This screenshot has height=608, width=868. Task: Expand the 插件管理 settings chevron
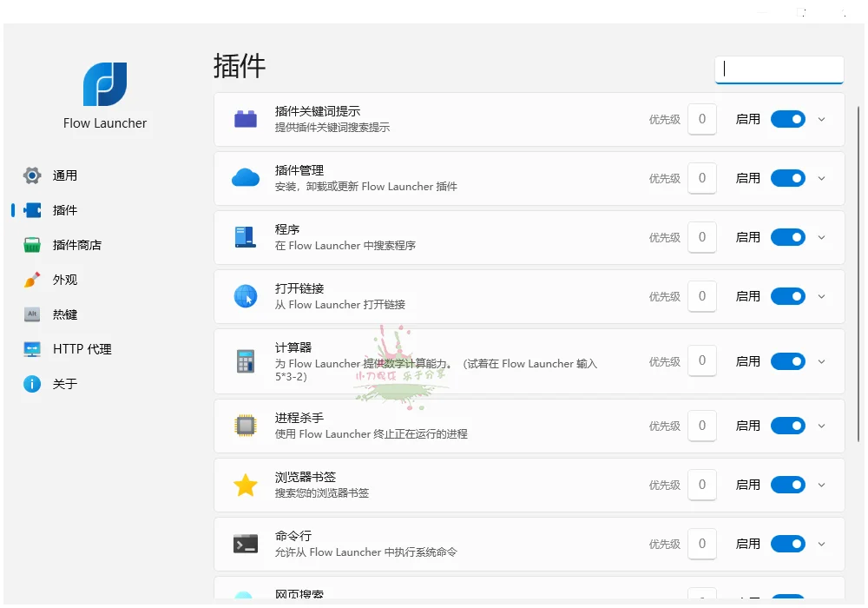click(x=821, y=177)
